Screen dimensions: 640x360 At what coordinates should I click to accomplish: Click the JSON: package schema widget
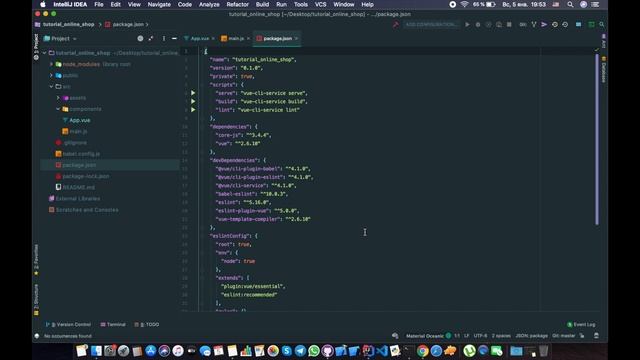coord(531,336)
